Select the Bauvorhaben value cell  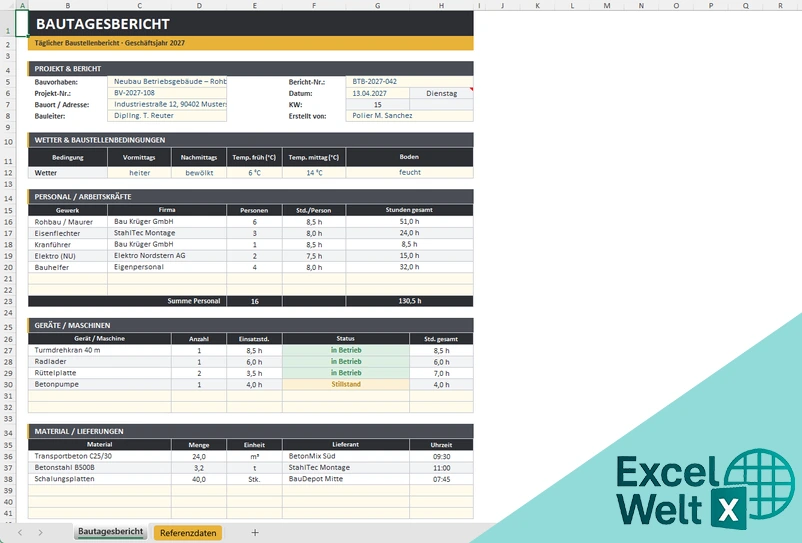tap(167, 81)
